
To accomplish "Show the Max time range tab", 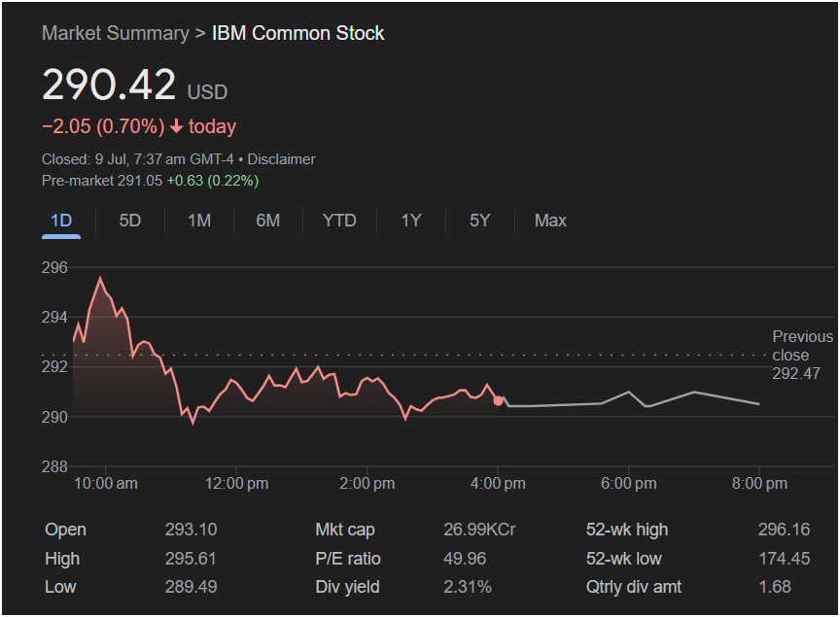I will pos(550,221).
